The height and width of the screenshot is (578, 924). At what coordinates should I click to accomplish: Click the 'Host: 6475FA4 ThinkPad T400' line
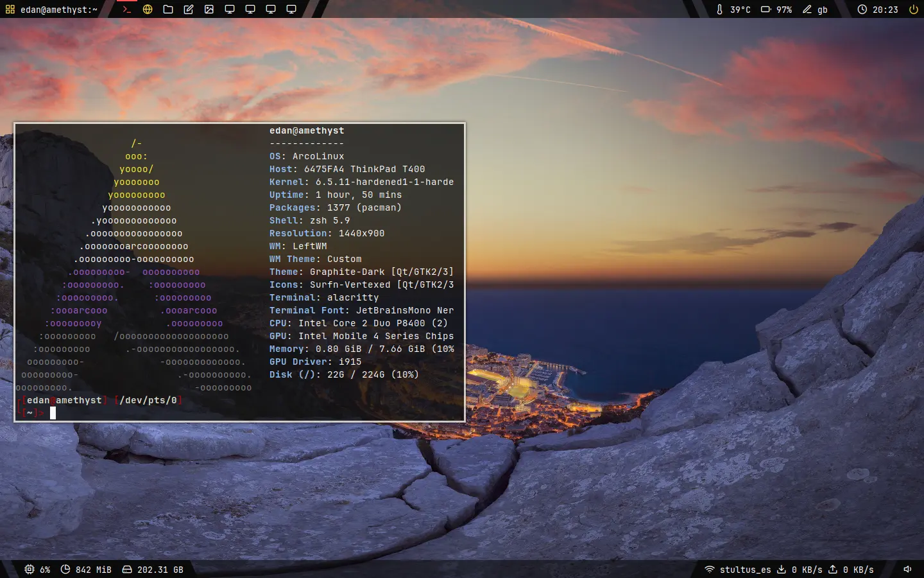[x=347, y=169]
